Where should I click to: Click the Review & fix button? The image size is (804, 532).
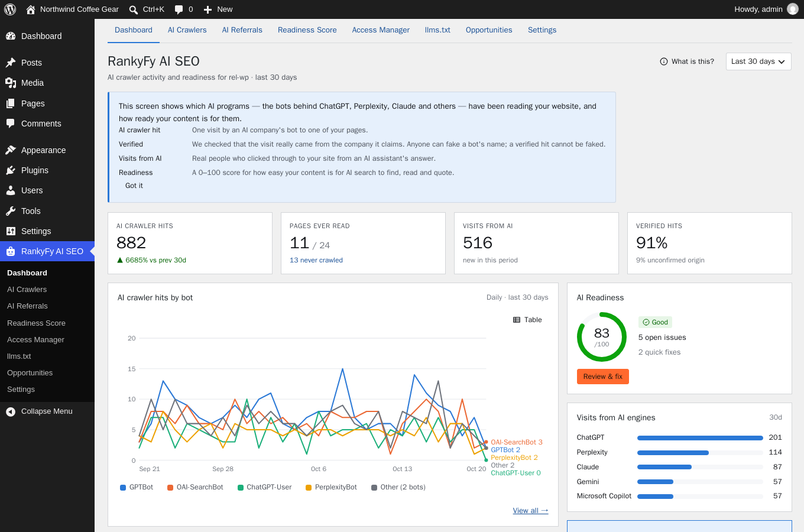tap(603, 377)
